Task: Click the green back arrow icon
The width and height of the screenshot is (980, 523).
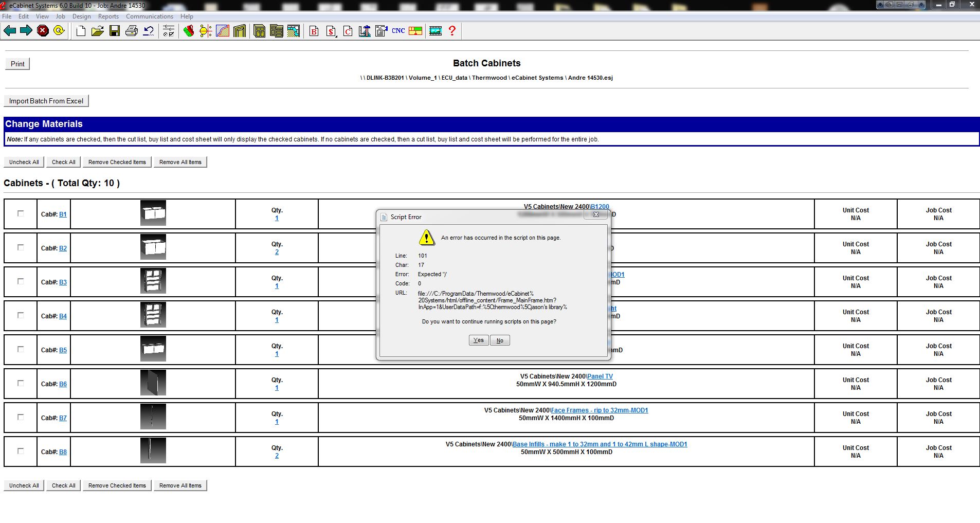Action: (x=9, y=31)
